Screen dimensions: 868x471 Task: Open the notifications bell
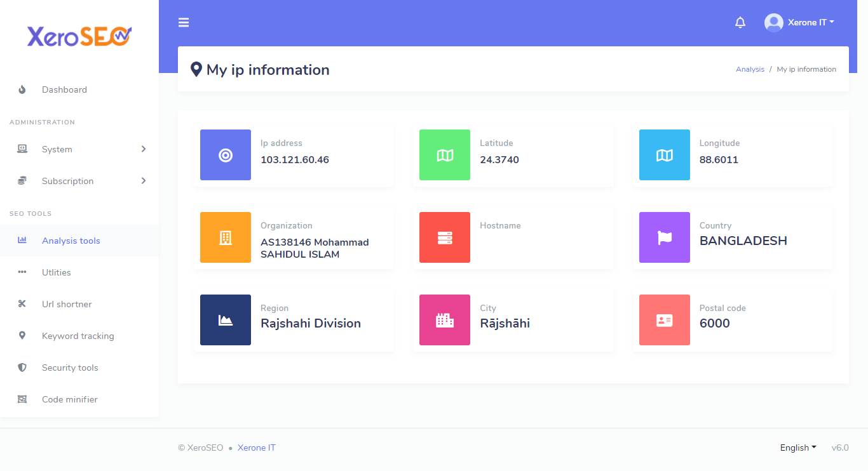pyautogui.click(x=740, y=23)
